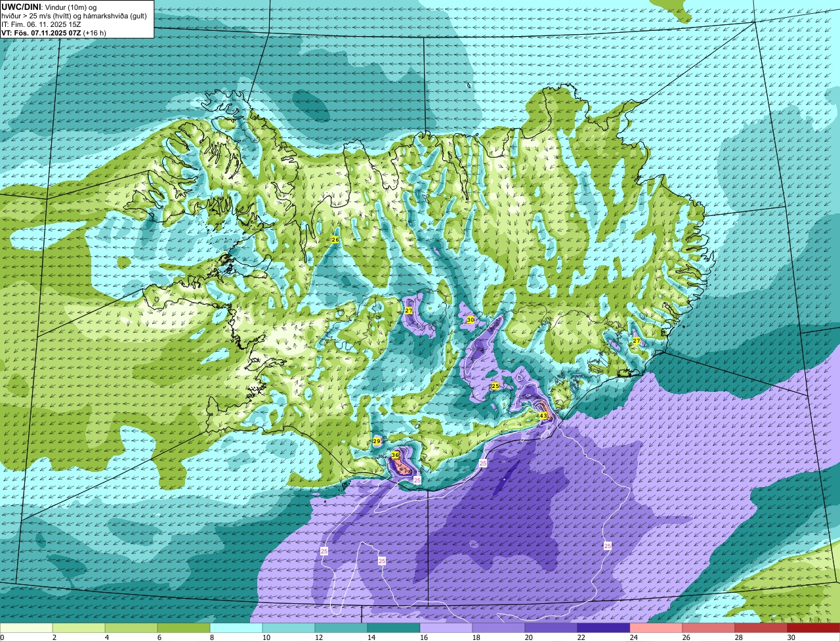Click the 22–24 m/s dark indigo legend swatch
The height and width of the screenshot is (642, 840).
(x=604, y=628)
